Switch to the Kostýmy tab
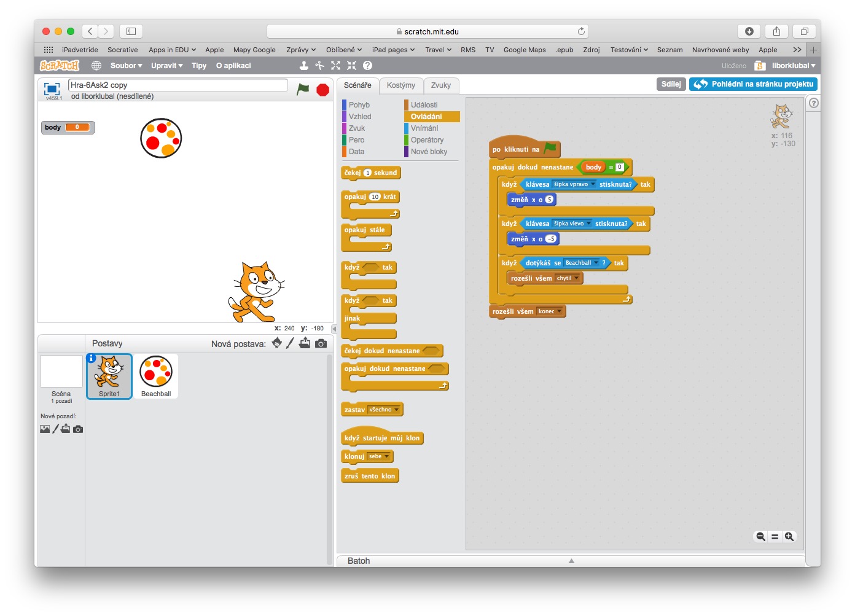 pyautogui.click(x=401, y=85)
